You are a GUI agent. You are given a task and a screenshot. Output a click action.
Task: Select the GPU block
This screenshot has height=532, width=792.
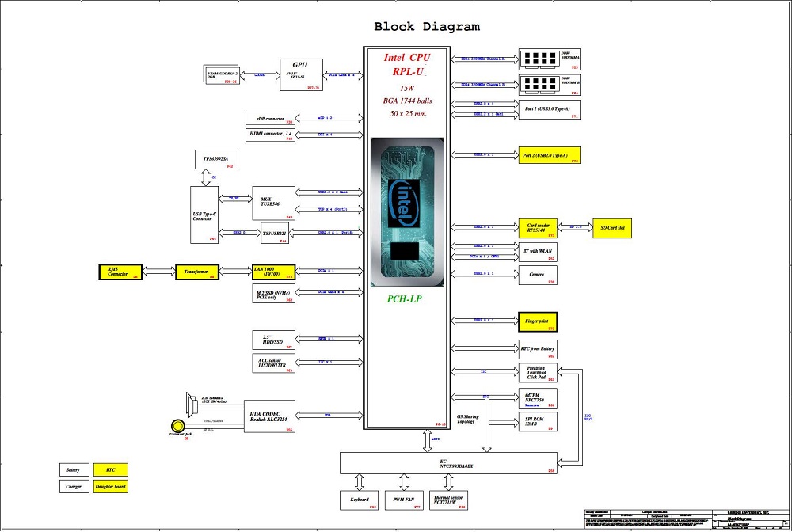pyautogui.click(x=301, y=74)
